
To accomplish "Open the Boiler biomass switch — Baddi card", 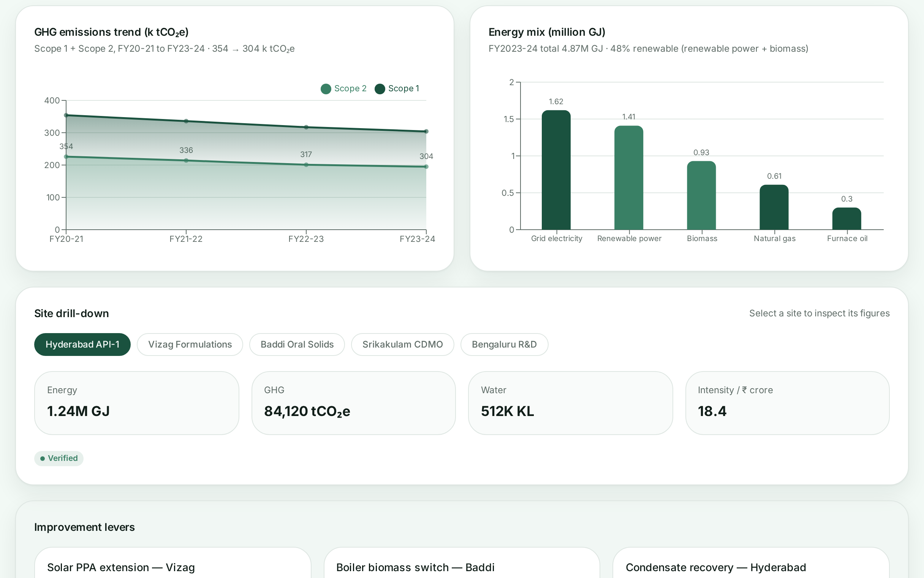I will pos(462,563).
